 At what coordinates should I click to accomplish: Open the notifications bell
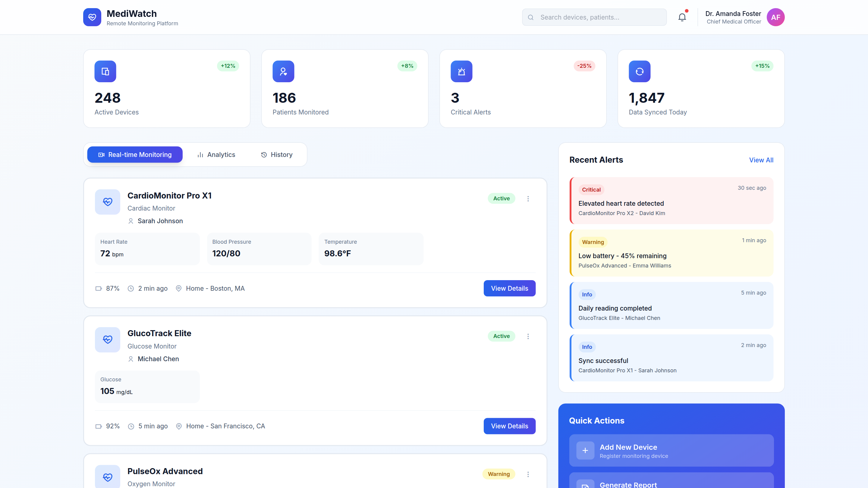tap(682, 17)
